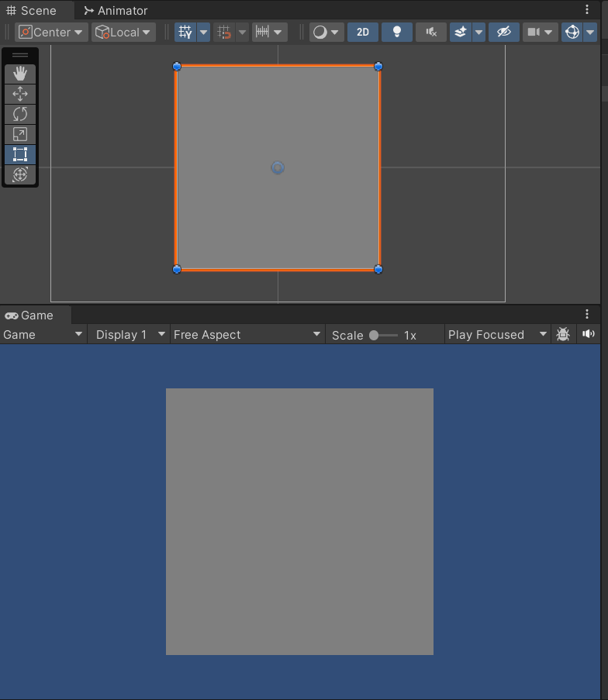
Task: Toggle 2D view mode
Action: [x=362, y=32]
